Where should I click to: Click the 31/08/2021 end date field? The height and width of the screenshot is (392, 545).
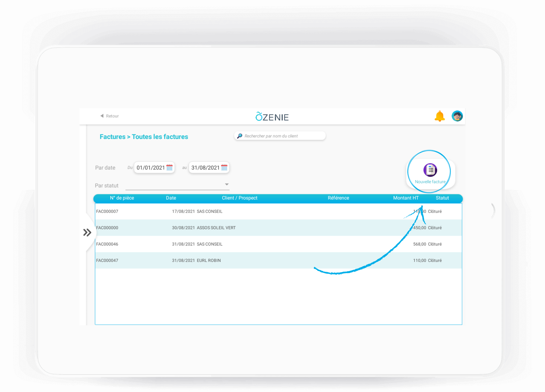click(209, 168)
